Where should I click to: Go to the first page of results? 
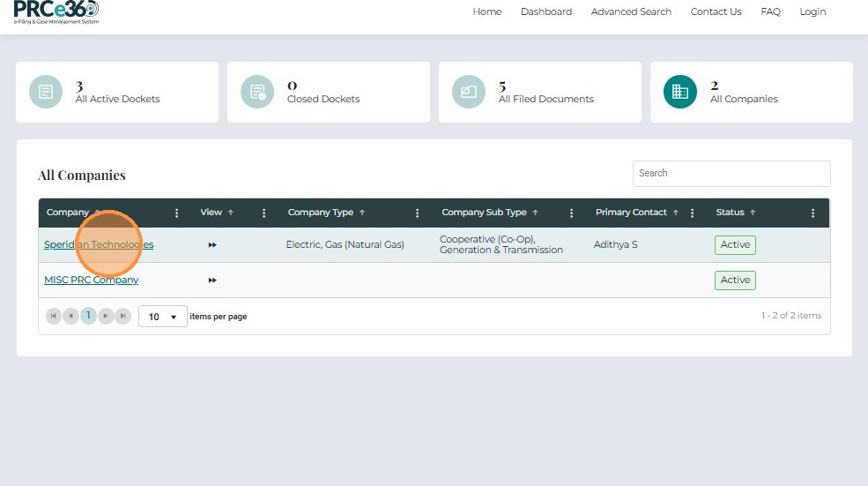pyautogui.click(x=53, y=316)
